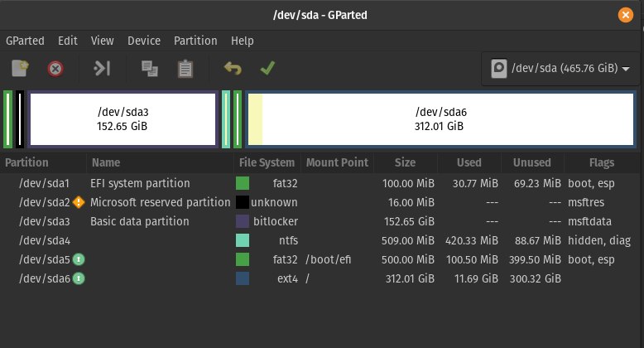Click the New partition toolbar icon
The image size is (644, 348).
click(20, 68)
